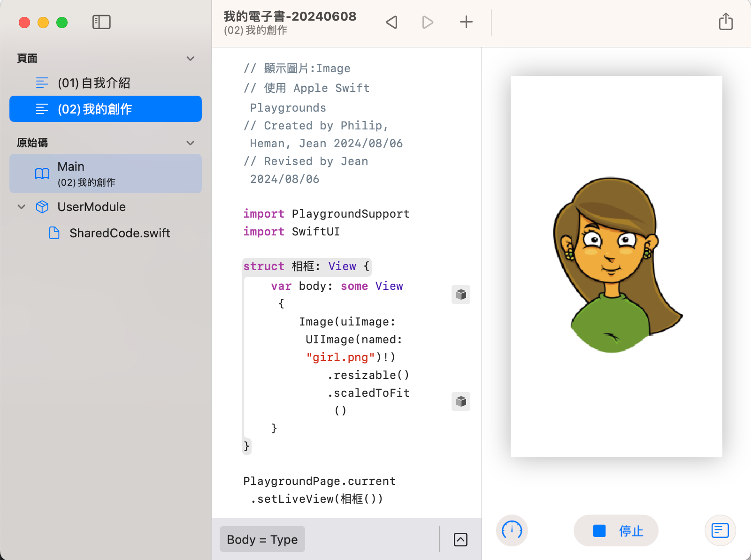Select Main source file in sidebar
Screen dimensions: 751x560
point(106,174)
